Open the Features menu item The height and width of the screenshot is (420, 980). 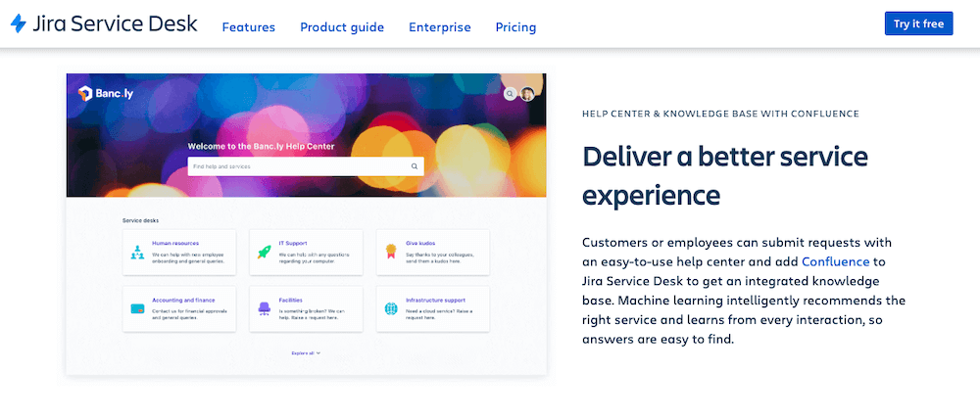tap(248, 27)
